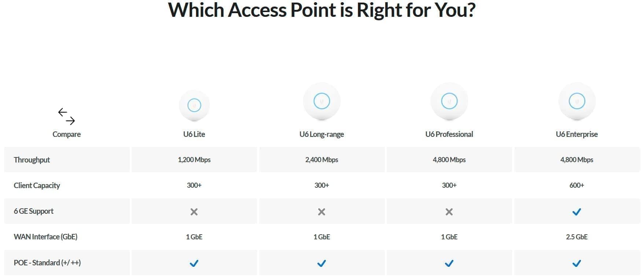Click the Throughput row label
Viewport: 644px width, 280px height.
32,160
